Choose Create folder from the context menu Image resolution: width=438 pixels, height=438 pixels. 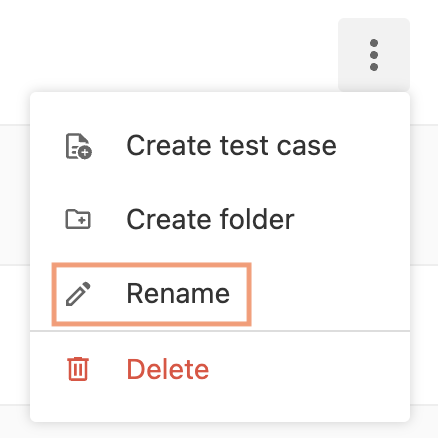(x=220, y=219)
